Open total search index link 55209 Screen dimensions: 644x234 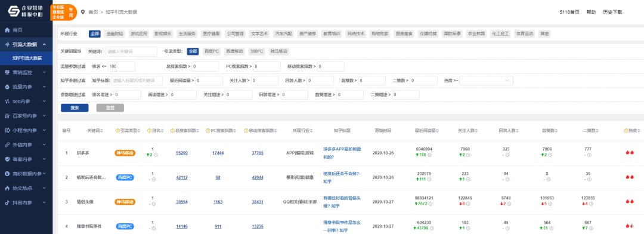click(182, 153)
